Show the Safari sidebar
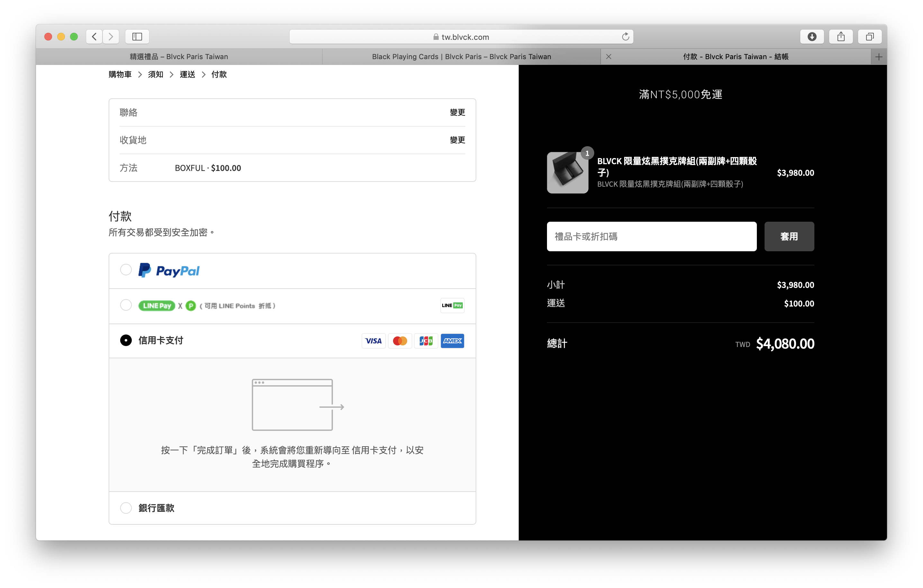923x588 pixels. point(137,37)
